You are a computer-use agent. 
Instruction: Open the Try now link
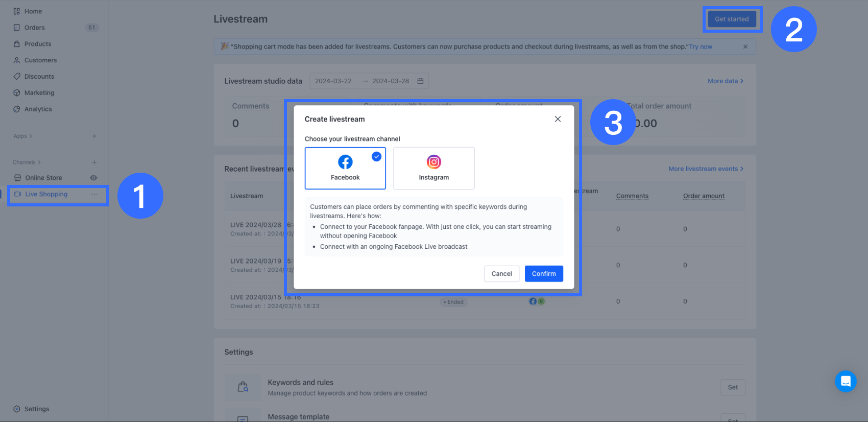point(701,46)
